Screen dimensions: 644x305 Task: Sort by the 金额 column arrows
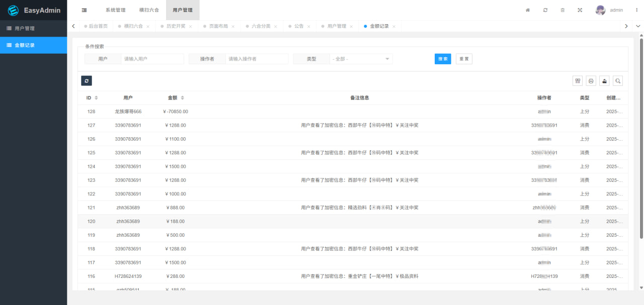pos(183,98)
